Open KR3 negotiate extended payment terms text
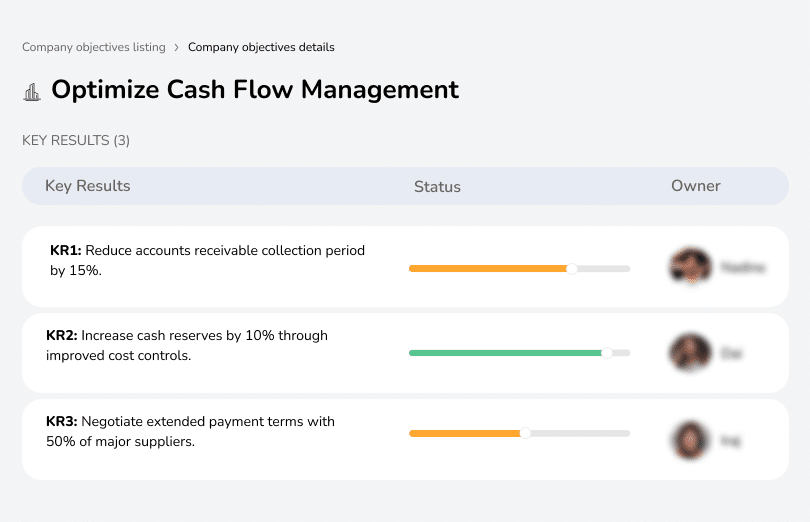The height and width of the screenshot is (522, 810). 190,431
